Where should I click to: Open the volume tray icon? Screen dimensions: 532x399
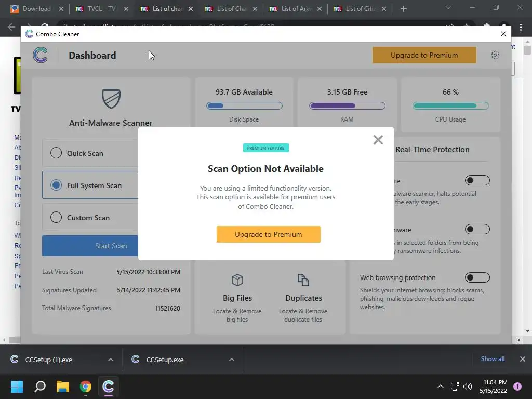click(468, 387)
